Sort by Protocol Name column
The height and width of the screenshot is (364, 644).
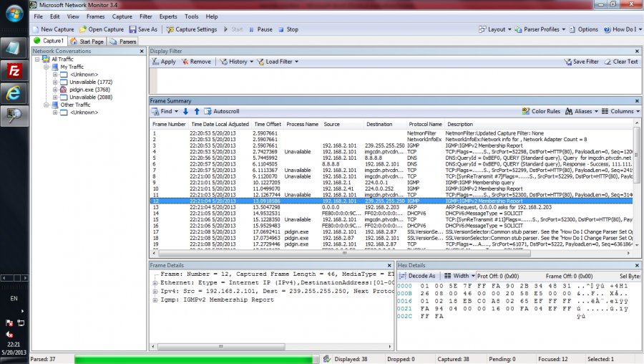click(425, 124)
